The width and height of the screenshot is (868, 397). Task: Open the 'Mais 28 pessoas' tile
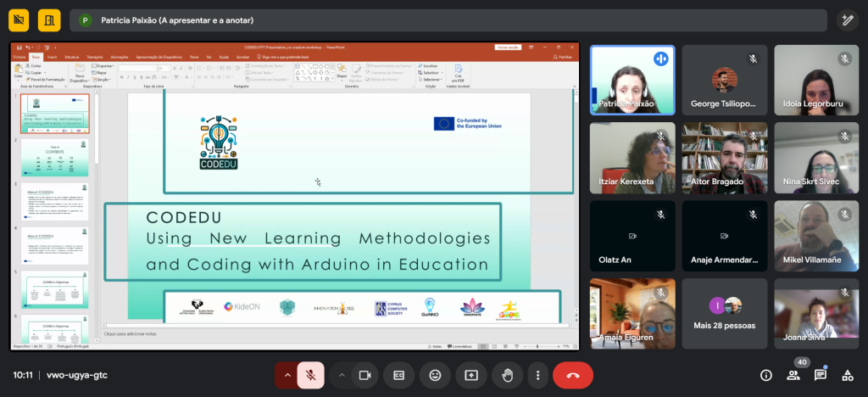[x=725, y=313]
